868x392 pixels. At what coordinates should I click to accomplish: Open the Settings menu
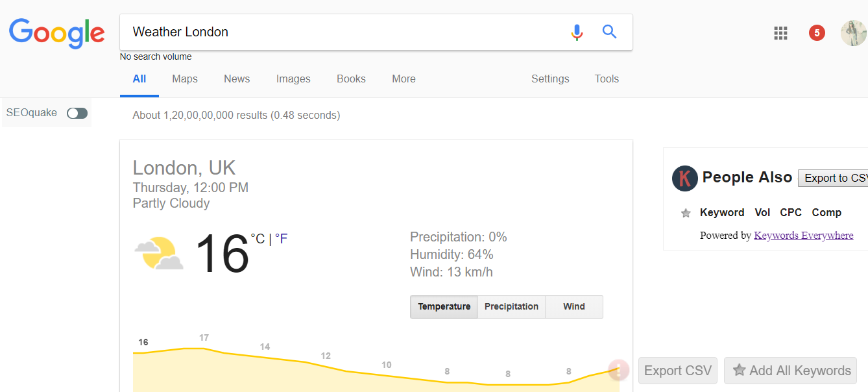pyautogui.click(x=549, y=79)
